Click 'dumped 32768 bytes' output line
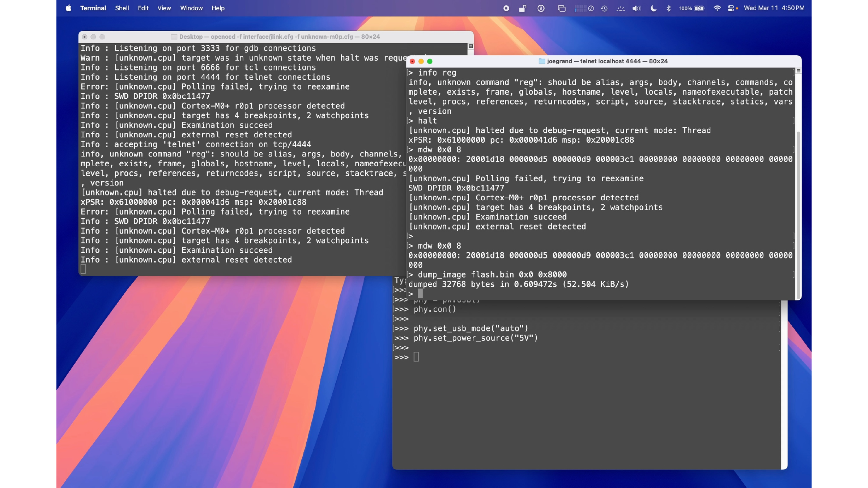This screenshot has height=488, width=868. click(x=519, y=284)
